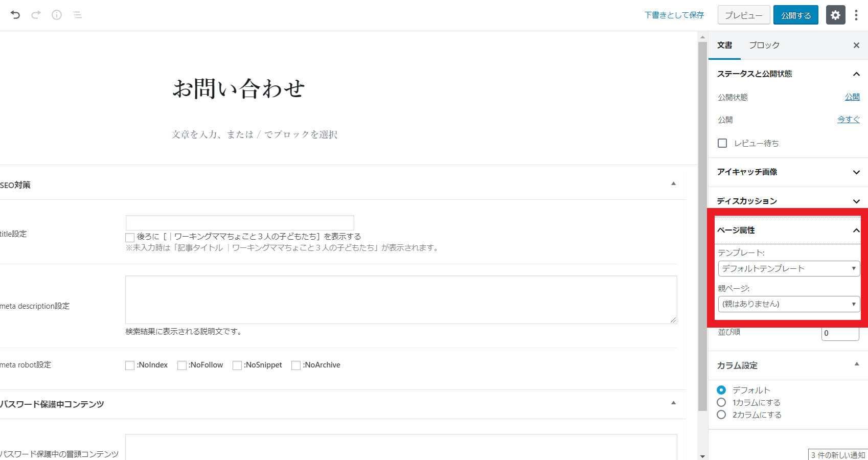Switch to the ブロック tab

point(764,45)
